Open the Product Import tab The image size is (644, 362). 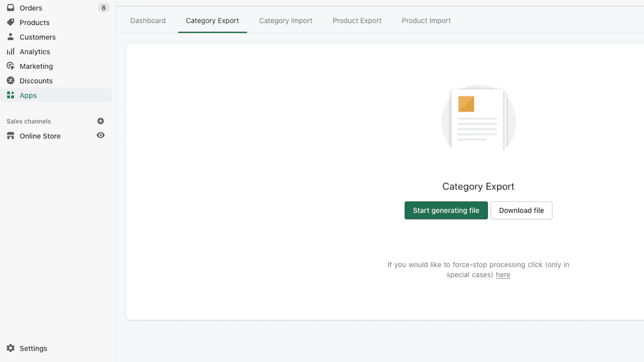426,21
